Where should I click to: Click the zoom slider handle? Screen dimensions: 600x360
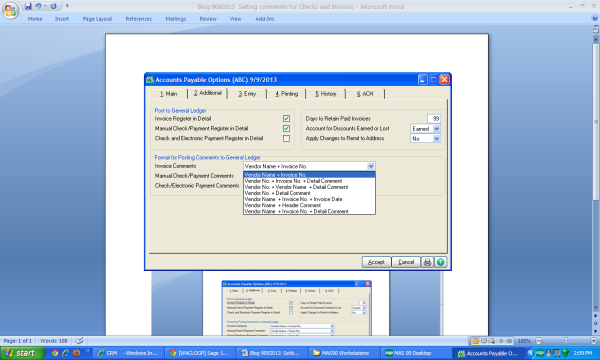pyautogui.click(x=566, y=340)
